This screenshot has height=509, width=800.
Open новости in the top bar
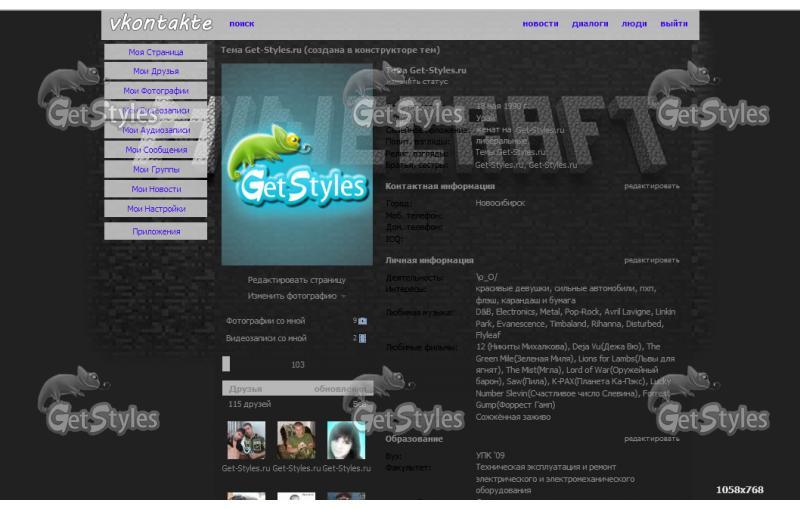(540, 23)
